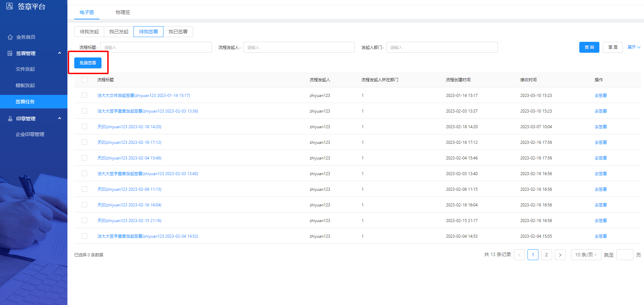
Task: Open the 10 条/页 page size dropdown
Action: point(586,255)
